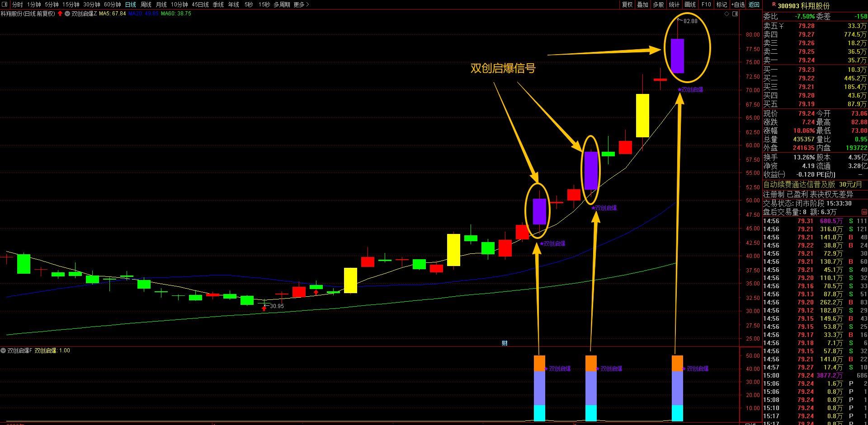Screen dimensions: 868x425
Task: Toggle the left sidebar panel icon
Action: (5, 5)
